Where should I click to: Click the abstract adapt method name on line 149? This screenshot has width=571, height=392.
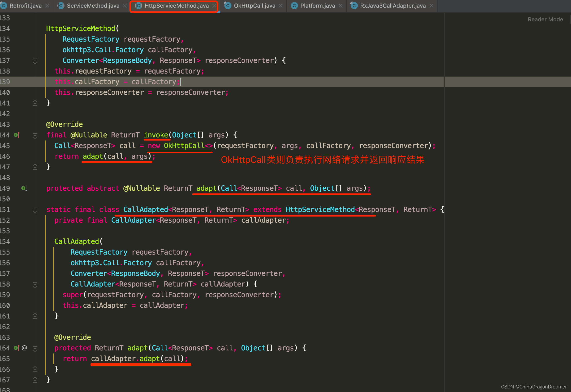click(207, 188)
